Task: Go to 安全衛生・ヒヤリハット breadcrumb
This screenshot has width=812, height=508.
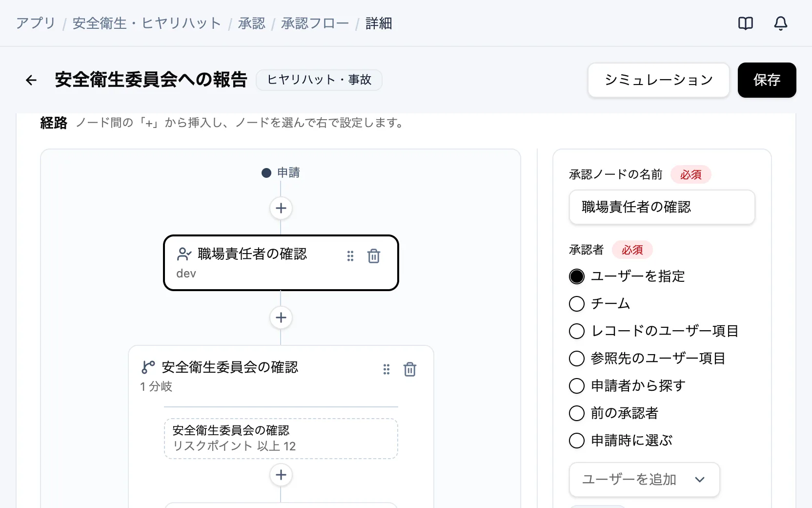Action: (147, 23)
